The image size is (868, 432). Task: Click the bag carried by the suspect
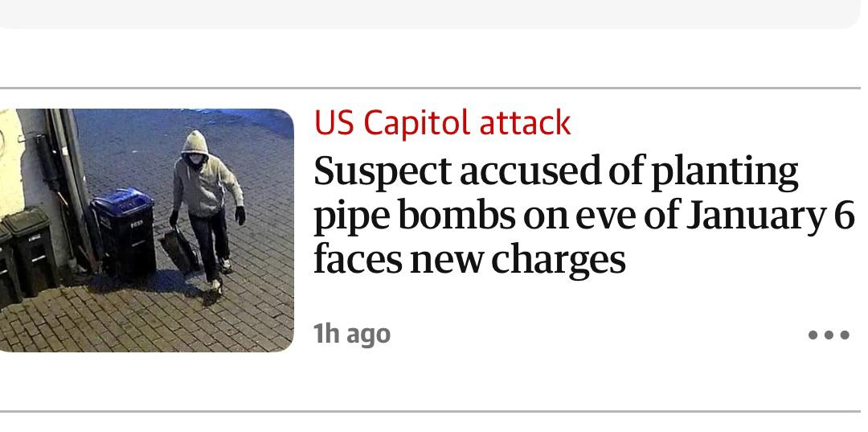(x=182, y=248)
